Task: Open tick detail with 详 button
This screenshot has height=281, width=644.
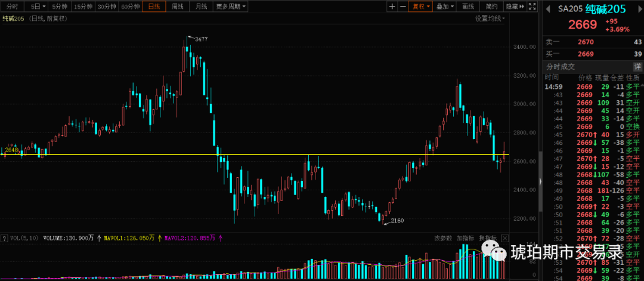Action: coord(637,67)
